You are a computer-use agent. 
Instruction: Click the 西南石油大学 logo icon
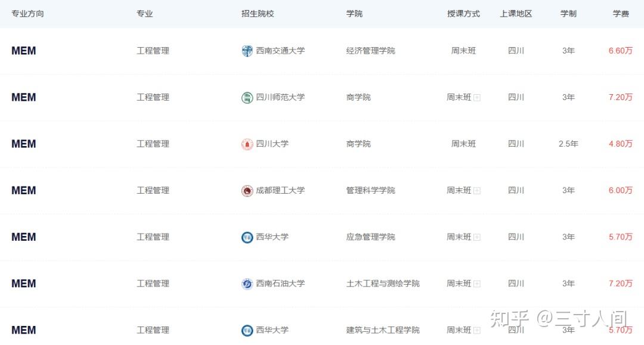point(247,284)
